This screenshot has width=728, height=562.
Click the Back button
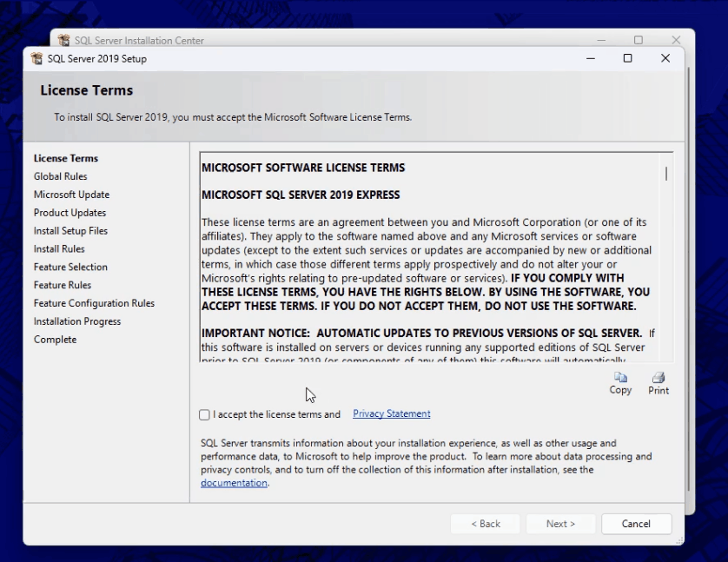(485, 524)
